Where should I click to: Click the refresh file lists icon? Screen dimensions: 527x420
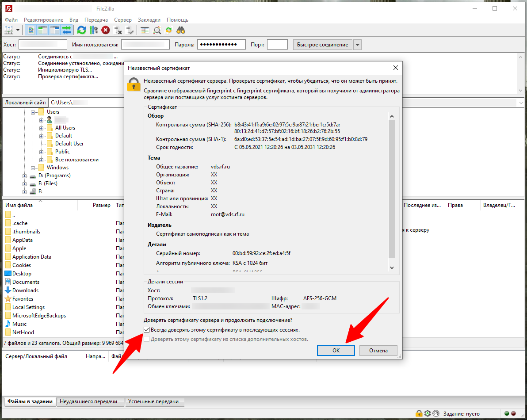coord(81,30)
